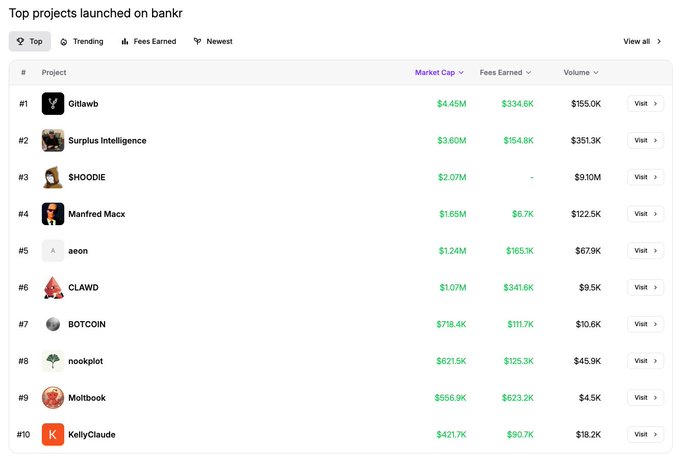Click Visit button for Surplus Intelligence
680x461 pixels.
(x=646, y=141)
